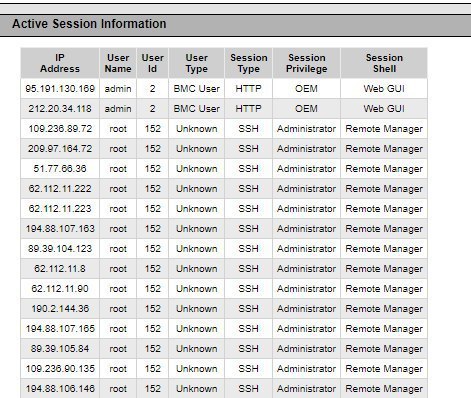Select Remote Manager shell in 109.236.89.72 row
The width and height of the screenshot is (471, 398).
pos(384,129)
